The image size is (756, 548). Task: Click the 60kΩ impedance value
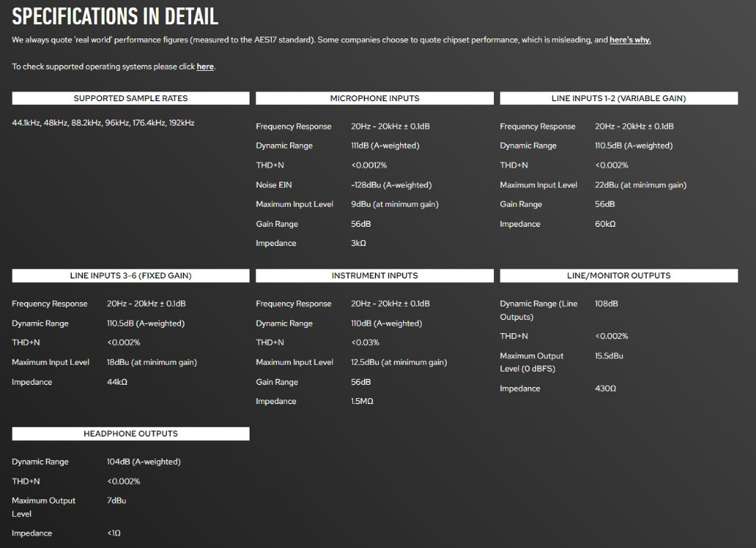tap(605, 224)
